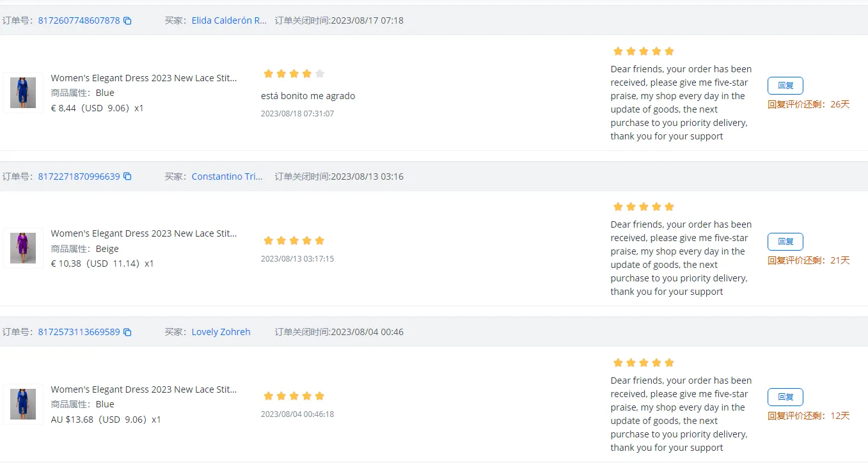868x463 pixels.
Task: Reply to the review with 12天 remaining
Action: click(785, 397)
